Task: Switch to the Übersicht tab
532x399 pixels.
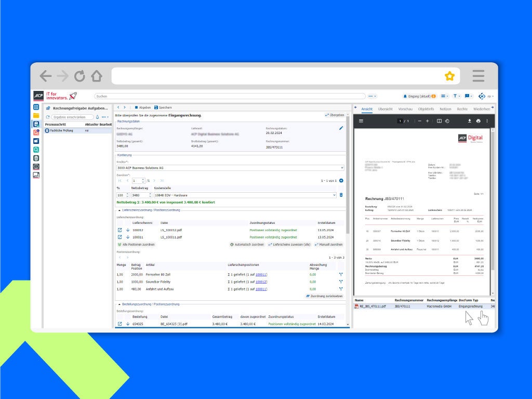Action: [x=385, y=109]
